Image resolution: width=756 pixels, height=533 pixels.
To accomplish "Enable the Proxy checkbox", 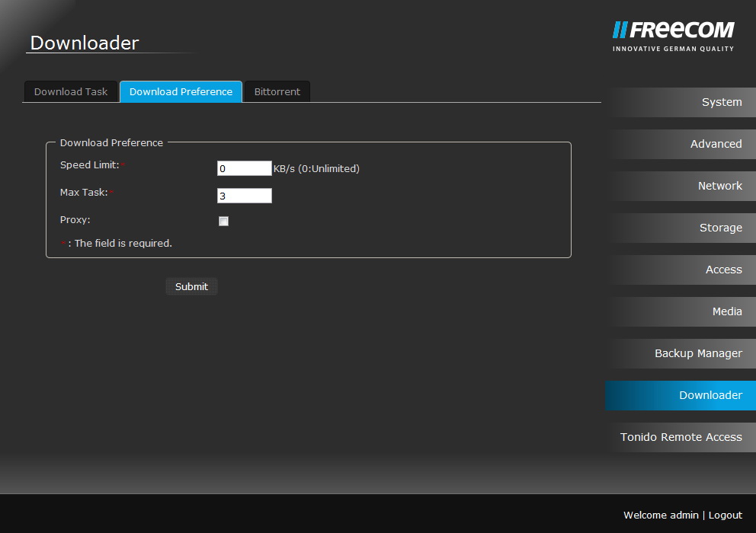I will (223, 222).
